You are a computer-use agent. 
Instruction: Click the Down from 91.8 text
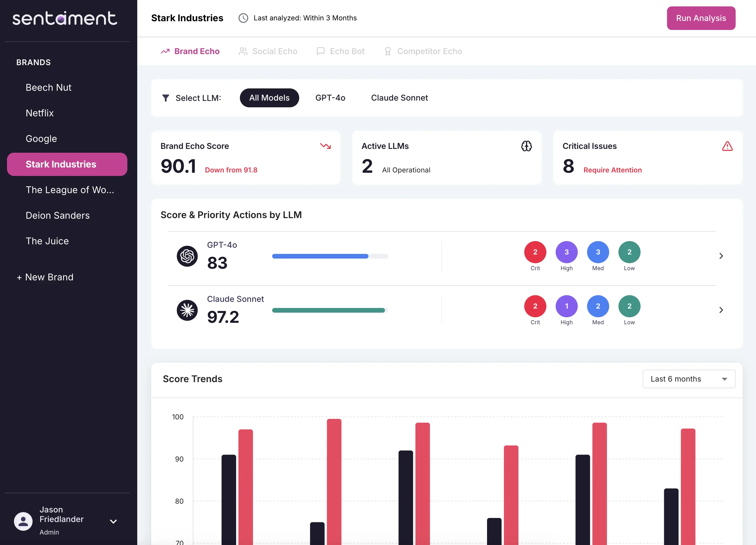coord(231,170)
